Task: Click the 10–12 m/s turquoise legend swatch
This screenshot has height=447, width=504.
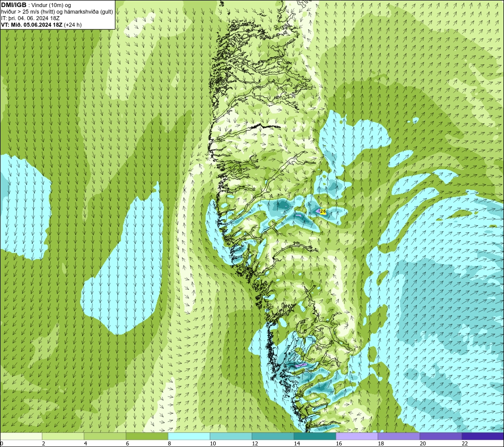Action: click(x=231, y=436)
